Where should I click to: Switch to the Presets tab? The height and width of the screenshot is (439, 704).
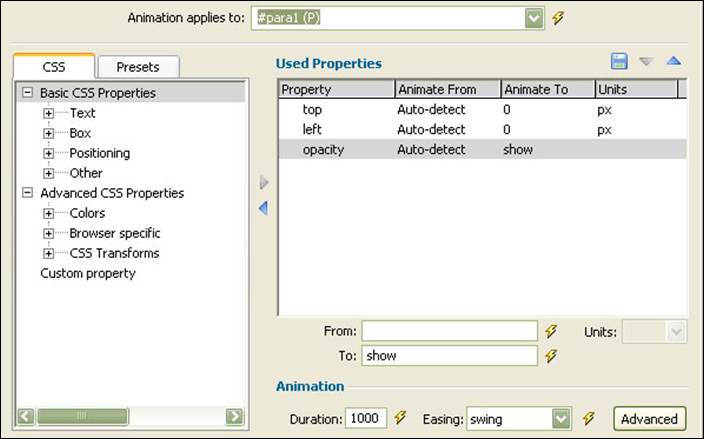point(138,67)
